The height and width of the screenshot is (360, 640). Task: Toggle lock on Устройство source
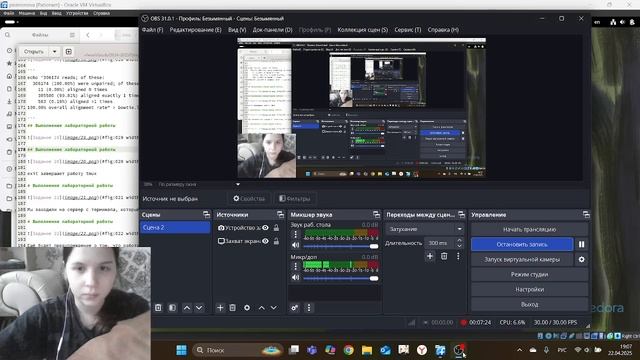tap(276, 228)
